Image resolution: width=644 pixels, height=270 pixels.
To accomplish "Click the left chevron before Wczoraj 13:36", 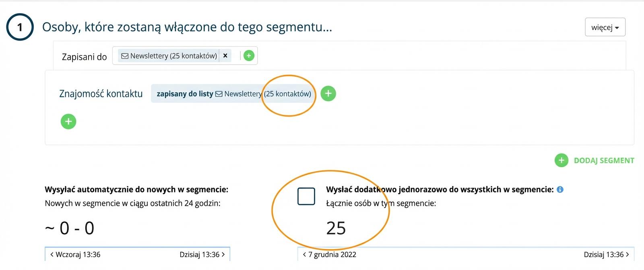I will click(52, 254).
